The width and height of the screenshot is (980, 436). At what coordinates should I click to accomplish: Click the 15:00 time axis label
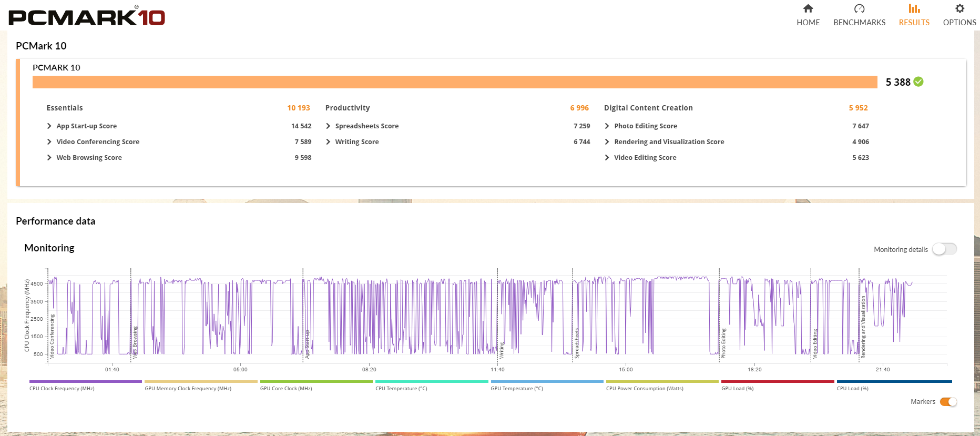pos(626,370)
